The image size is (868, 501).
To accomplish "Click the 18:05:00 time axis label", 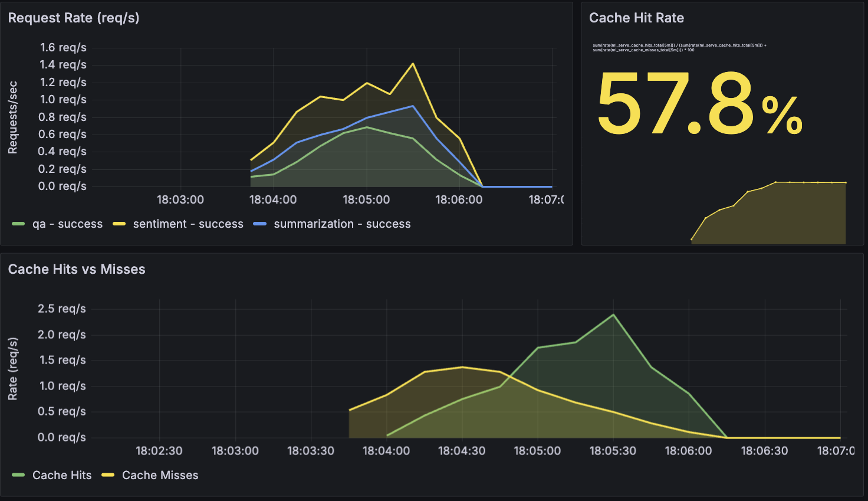I will point(366,199).
